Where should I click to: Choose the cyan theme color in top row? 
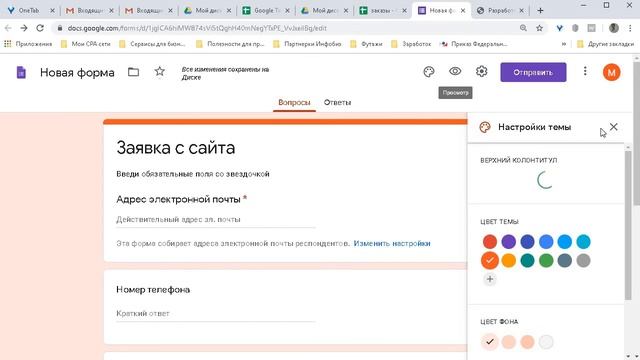tap(584, 242)
